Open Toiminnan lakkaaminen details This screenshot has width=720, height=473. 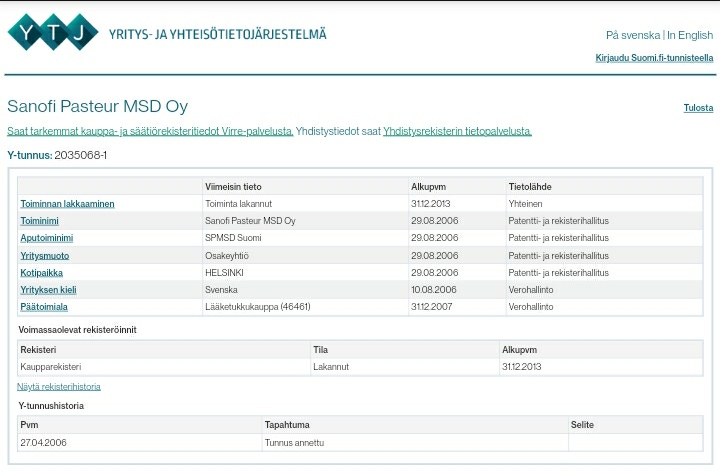(x=68, y=204)
